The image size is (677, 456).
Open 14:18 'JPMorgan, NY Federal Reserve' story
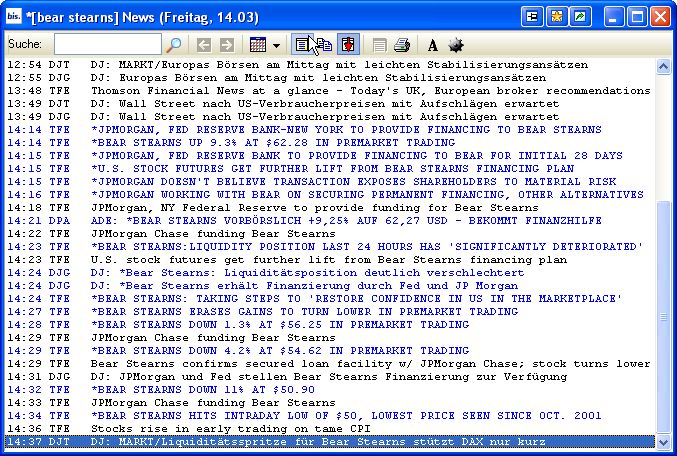pyautogui.click(x=330, y=208)
